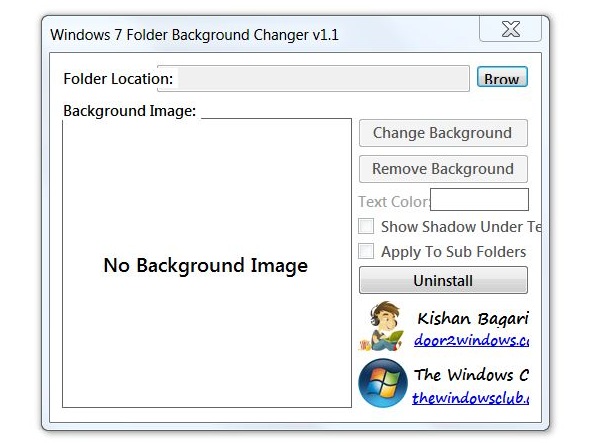Click the Browse button
Screen dimensions: 600x443
[x=502, y=77]
